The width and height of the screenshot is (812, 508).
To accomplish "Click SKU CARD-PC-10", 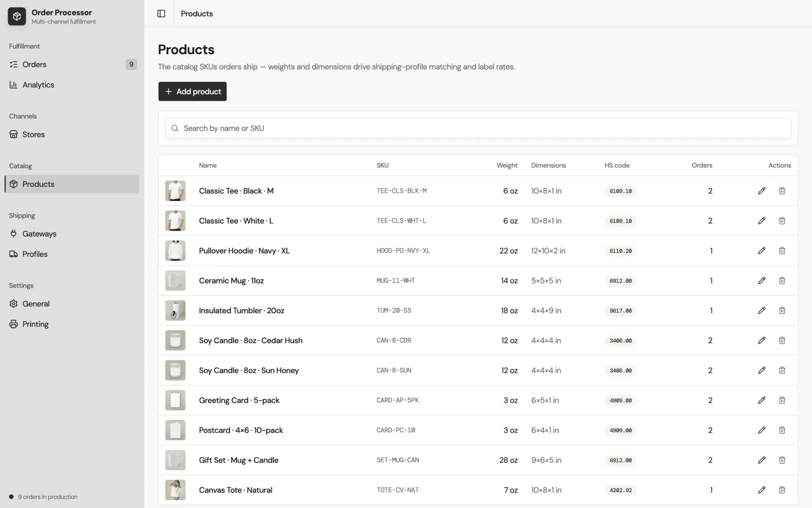I will (x=396, y=430).
